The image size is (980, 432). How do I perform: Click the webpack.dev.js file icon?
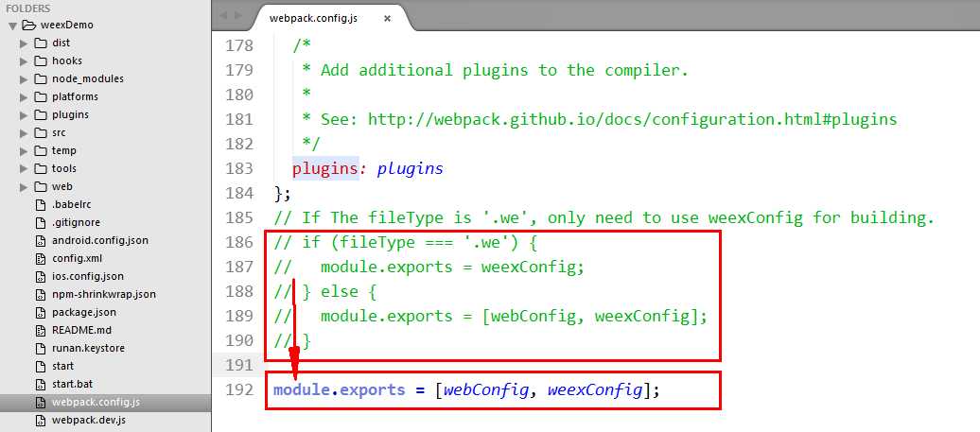coord(41,420)
